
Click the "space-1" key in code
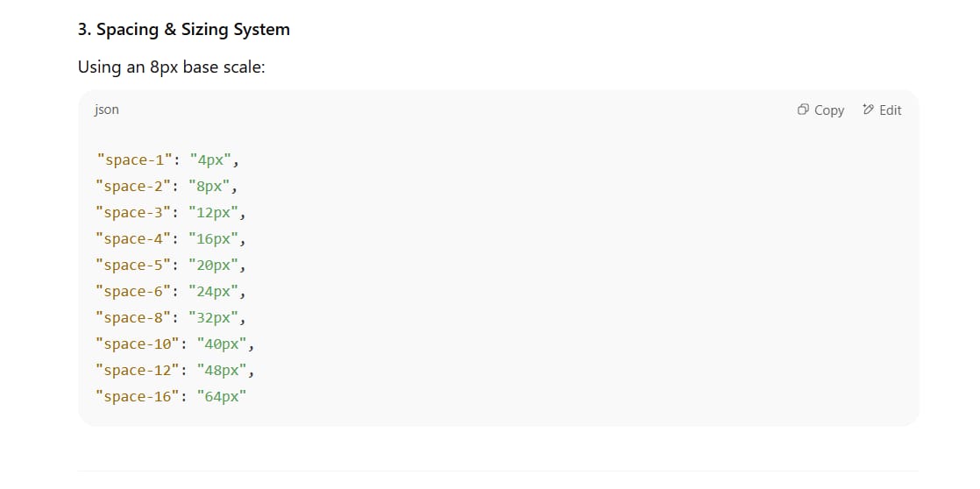tap(134, 159)
